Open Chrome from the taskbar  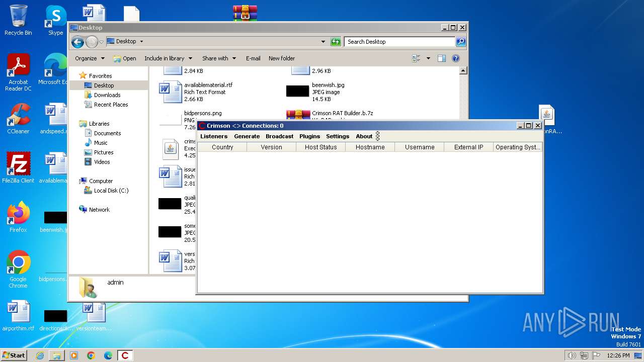(91, 355)
